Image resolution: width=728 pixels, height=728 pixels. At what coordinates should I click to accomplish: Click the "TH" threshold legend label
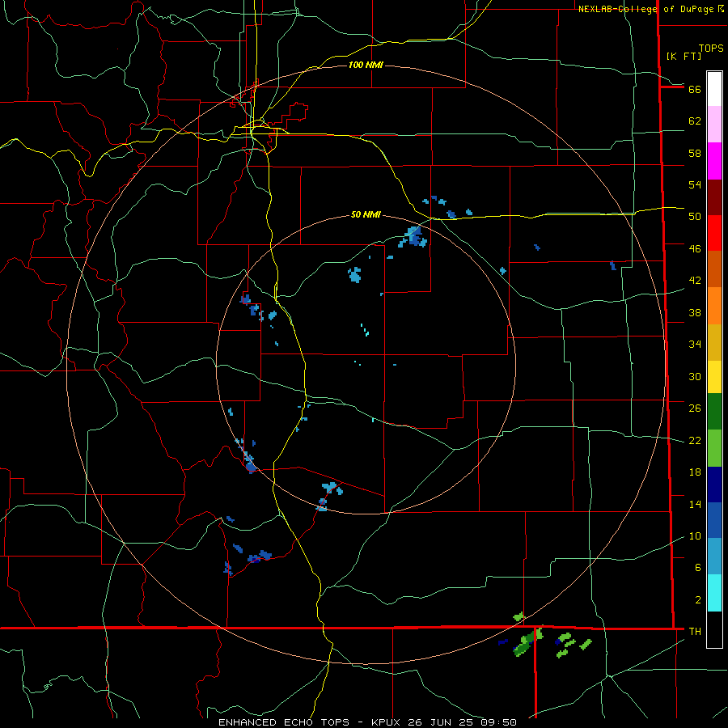(x=695, y=632)
